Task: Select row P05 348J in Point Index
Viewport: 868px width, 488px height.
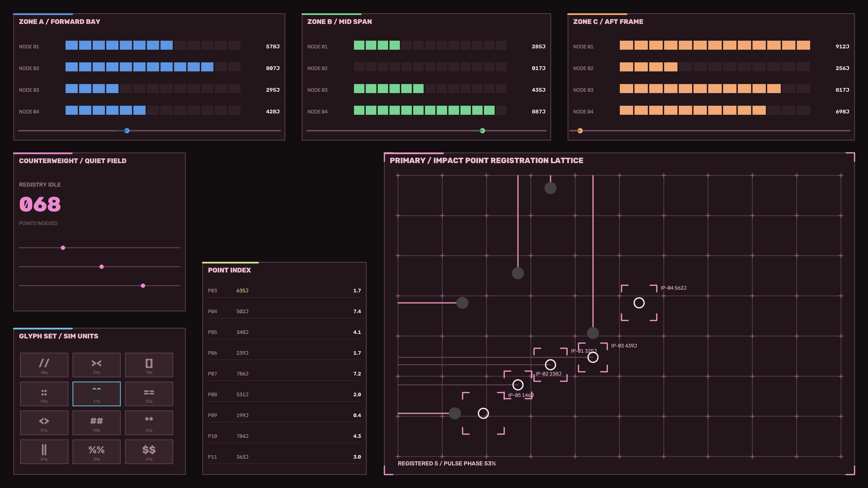Action: click(284, 332)
